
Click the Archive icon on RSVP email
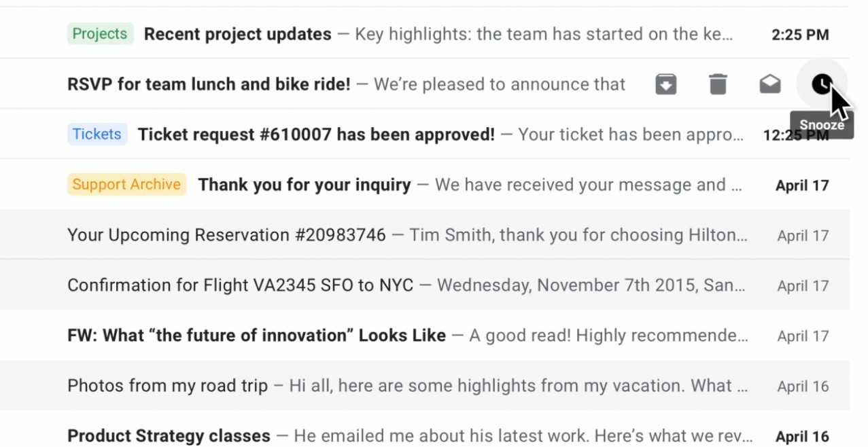pos(665,84)
